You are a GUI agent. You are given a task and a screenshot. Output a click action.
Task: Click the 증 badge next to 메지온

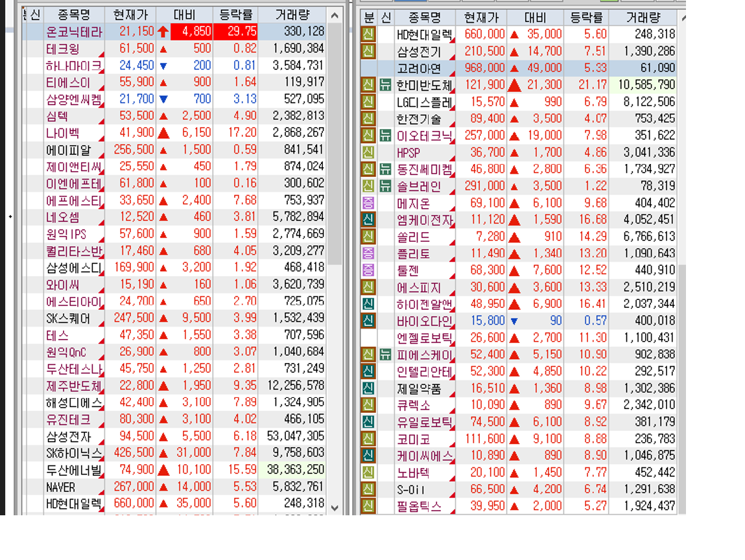point(368,203)
